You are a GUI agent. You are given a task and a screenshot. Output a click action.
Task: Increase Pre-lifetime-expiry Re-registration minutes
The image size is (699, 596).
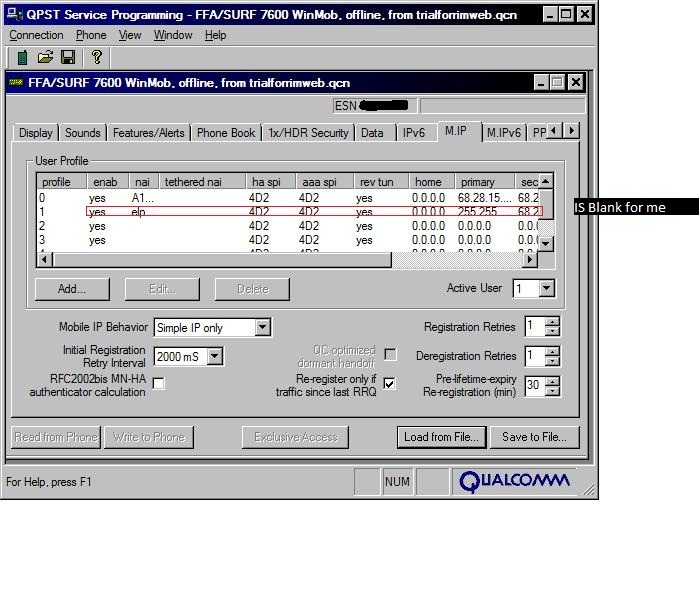(552, 381)
